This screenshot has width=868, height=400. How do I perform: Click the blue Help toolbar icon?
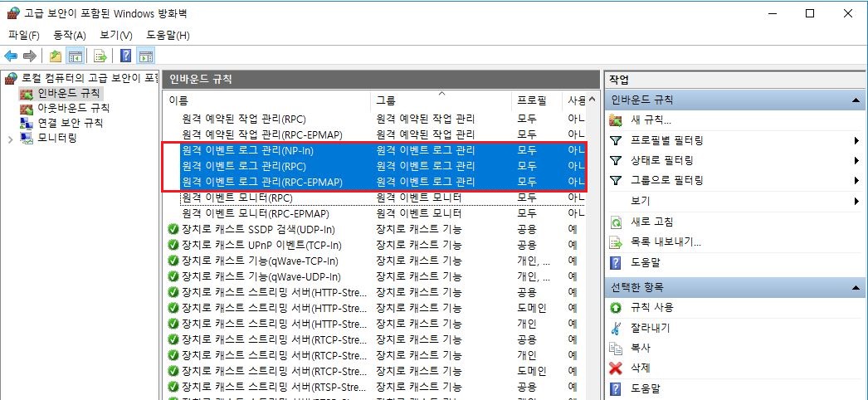[x=125, y=56]
